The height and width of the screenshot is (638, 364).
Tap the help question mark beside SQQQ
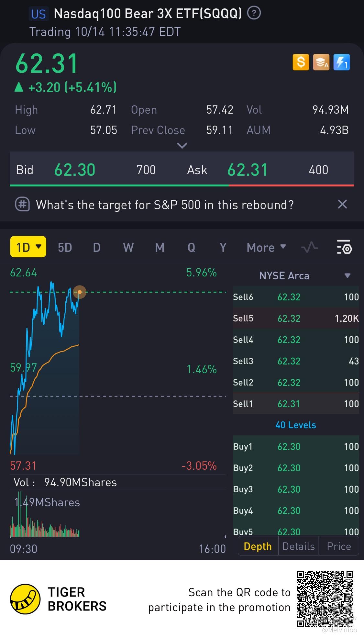pyautogui.click(x=254, y=13)
